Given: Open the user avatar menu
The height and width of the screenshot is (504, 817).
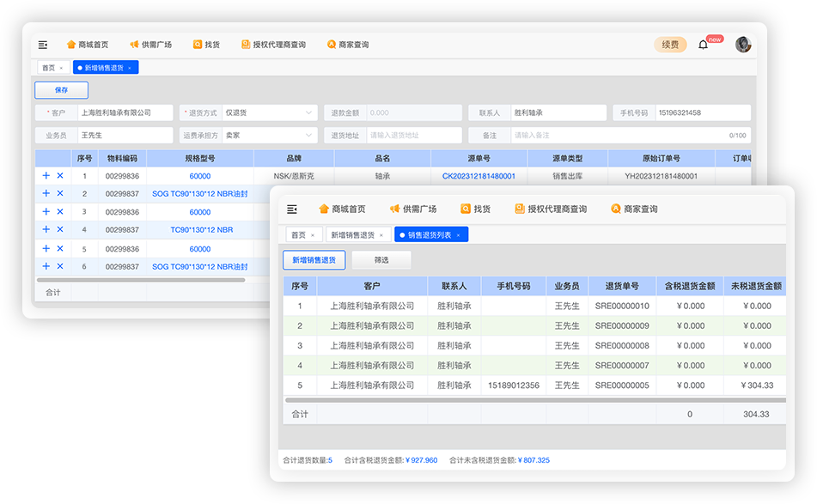Looking at the screenshot, I should tap(743, 45).
